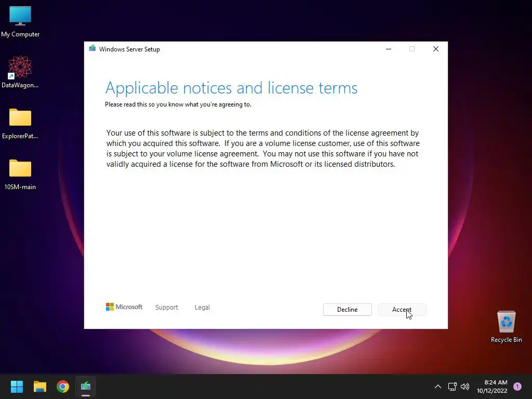Click the 'Please read this so you know' text
The image size is (532, 399).
point(178,104)
